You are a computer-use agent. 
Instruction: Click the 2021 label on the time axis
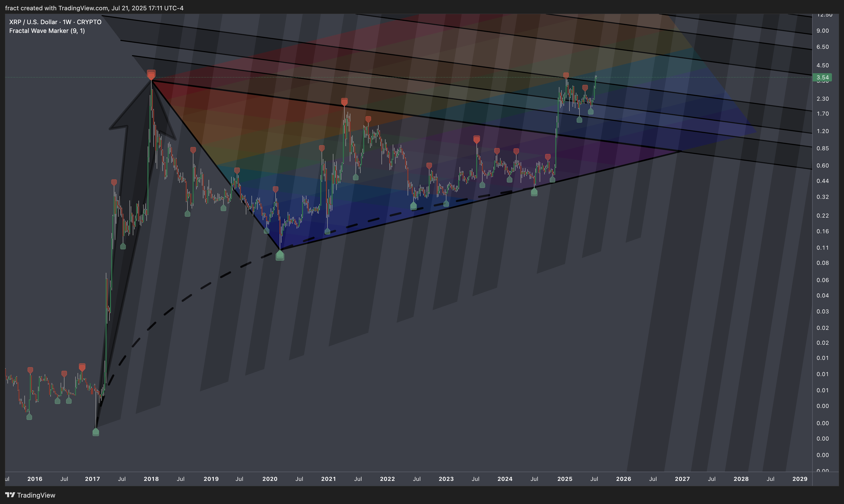[329, 479]
